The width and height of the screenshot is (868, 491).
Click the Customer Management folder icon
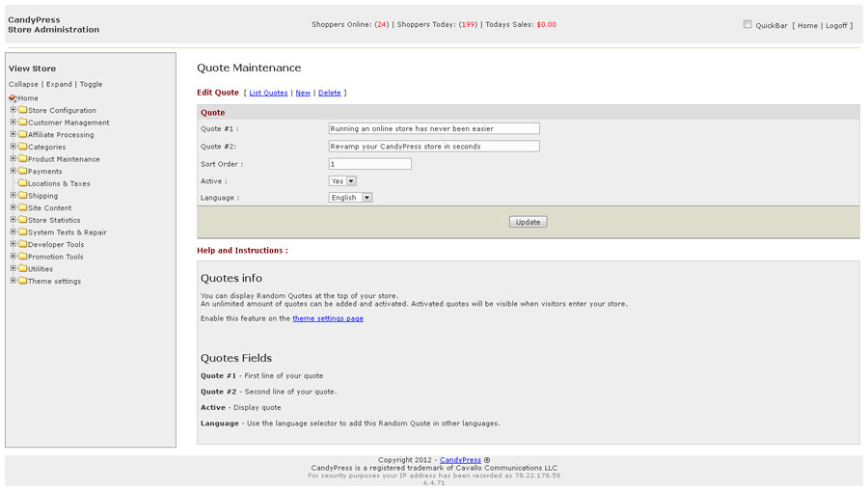(x=23, y=122)
